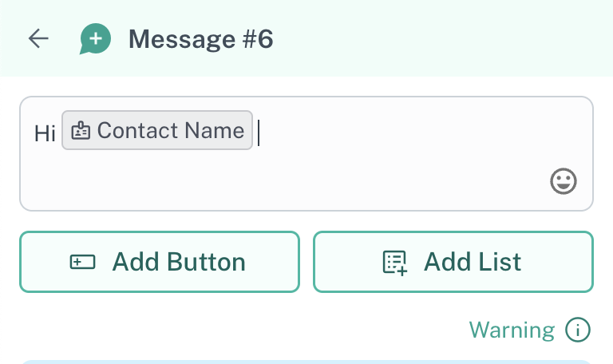Click the Message #6 title text
613x364 pixels.
[200, 39]
